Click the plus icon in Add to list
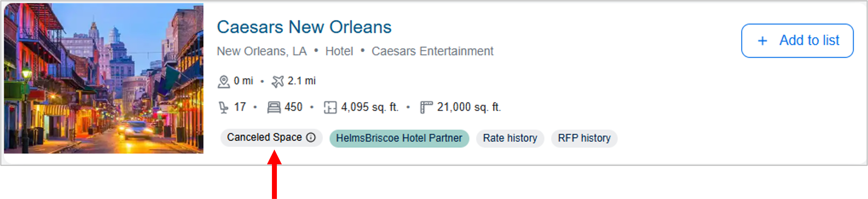 tap(762, 41)
